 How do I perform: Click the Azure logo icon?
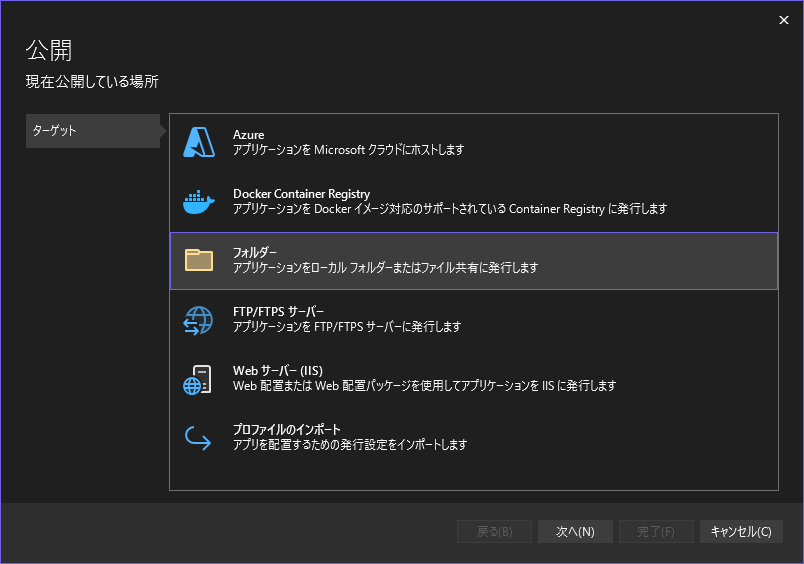tap(199, 142)
